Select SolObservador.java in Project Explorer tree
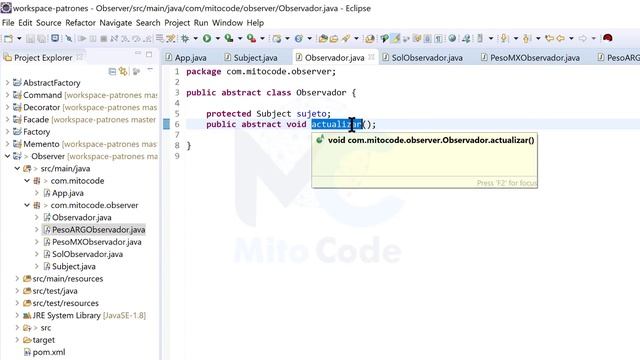Image resolution: width=640 pixels, height=360 pixels. 87,254
